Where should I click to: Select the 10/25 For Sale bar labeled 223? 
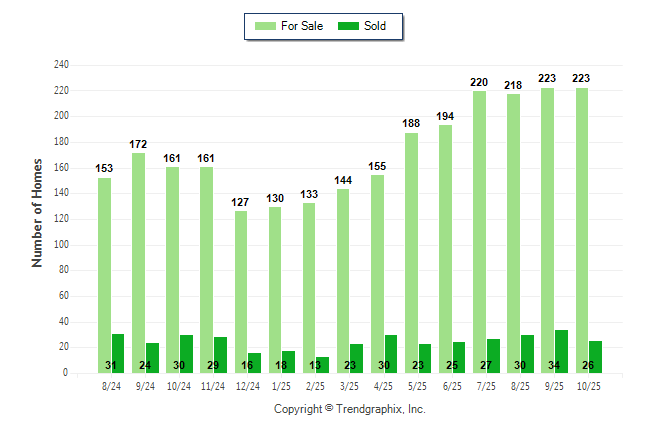tap(582, 230)
